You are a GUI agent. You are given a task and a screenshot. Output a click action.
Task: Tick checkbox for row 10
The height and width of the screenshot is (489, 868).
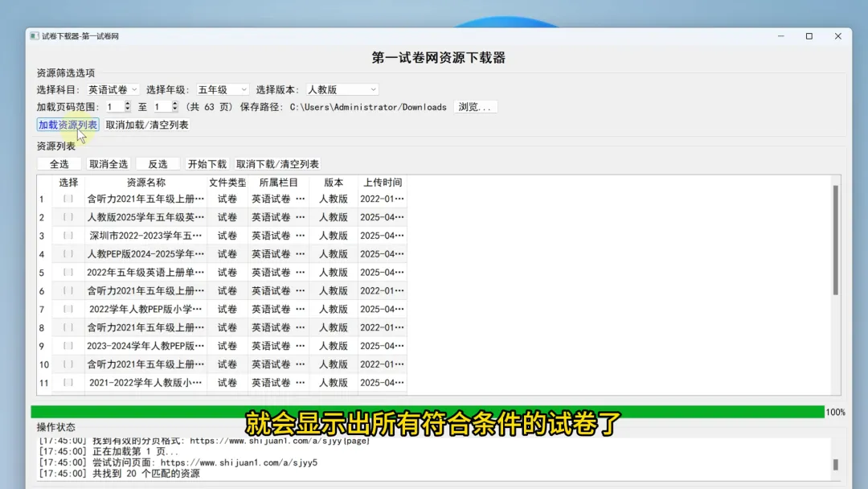click(68, 364)
